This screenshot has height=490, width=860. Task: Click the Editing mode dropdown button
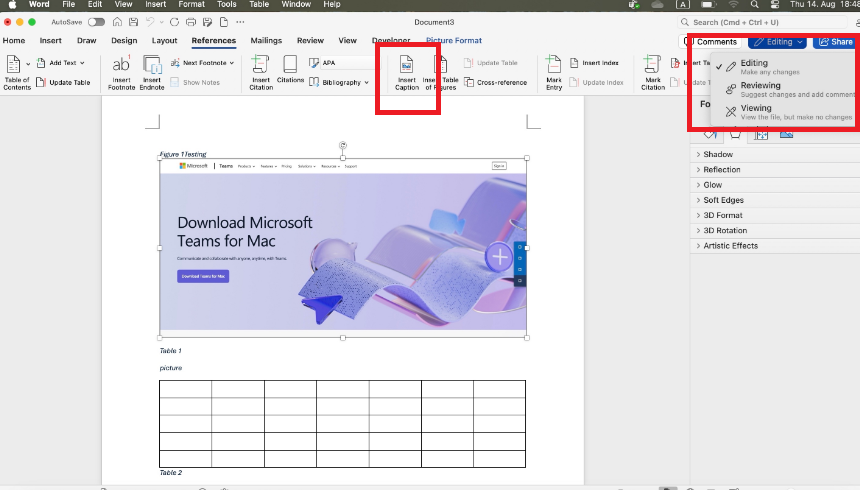pyautogui.click(x=778, y=42)
